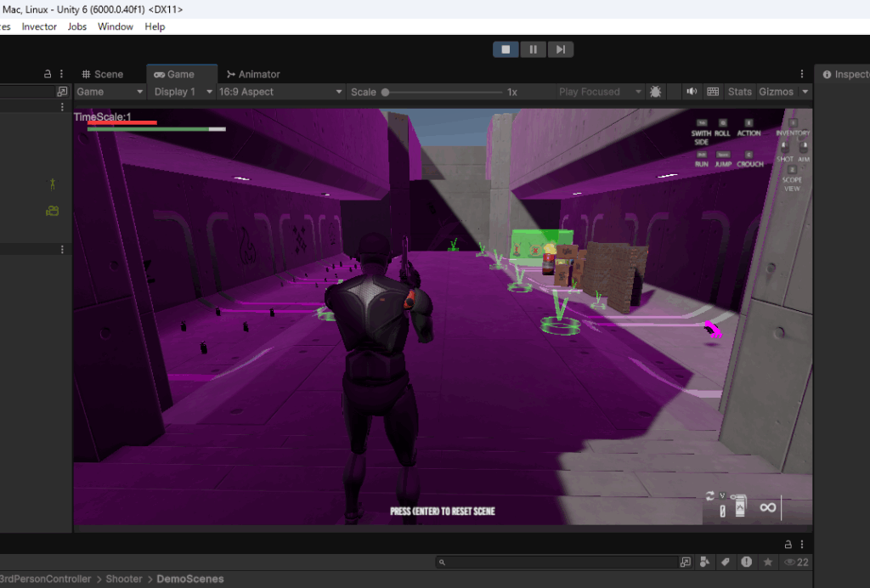
Task: Open the Window menu
Action: 116,26
